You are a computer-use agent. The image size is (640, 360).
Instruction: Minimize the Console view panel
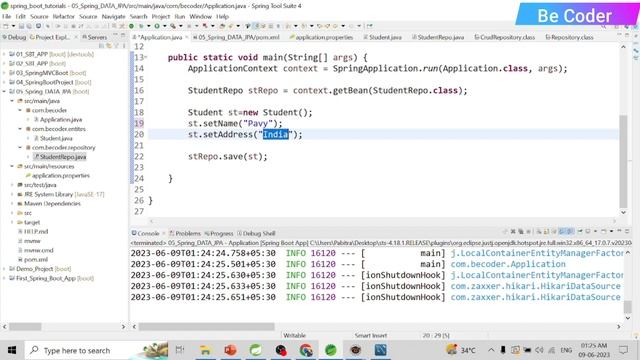pyautogui.click(x=619, y=231)
